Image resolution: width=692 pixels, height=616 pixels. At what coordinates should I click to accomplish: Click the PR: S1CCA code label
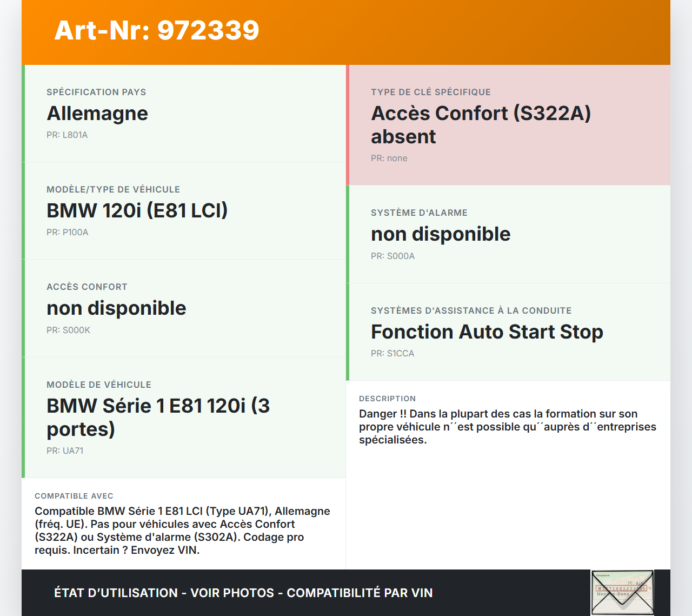pyautogui.click(x=392, y=354)
